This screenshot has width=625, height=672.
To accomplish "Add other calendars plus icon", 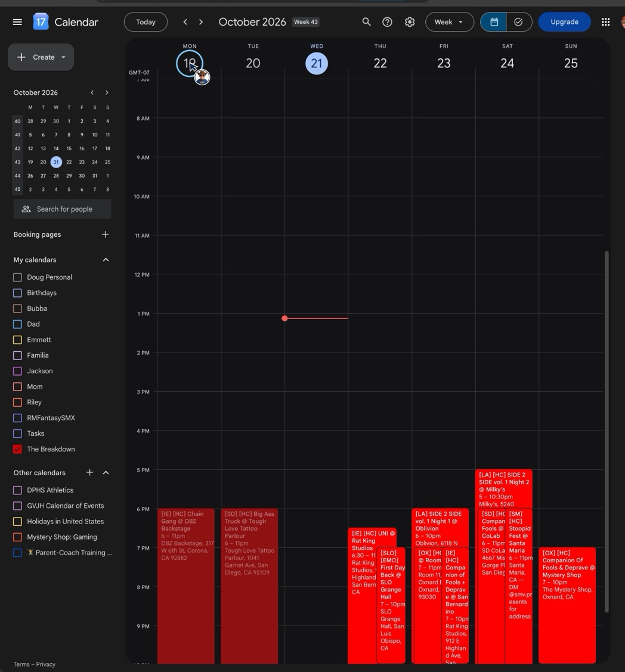I will coord(89,472).
